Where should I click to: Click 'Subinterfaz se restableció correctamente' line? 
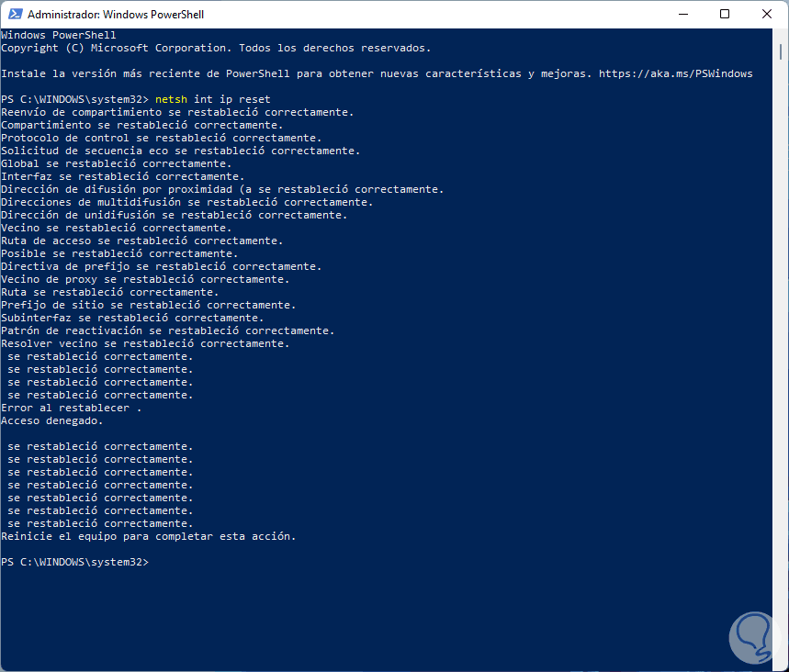point(132,318)
